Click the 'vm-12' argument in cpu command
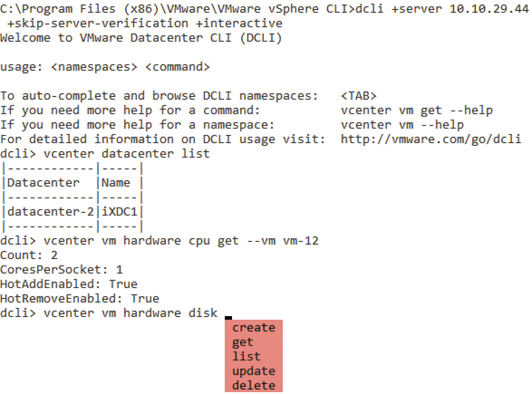This screenshot has width=532, height=394. coord(300,240)
